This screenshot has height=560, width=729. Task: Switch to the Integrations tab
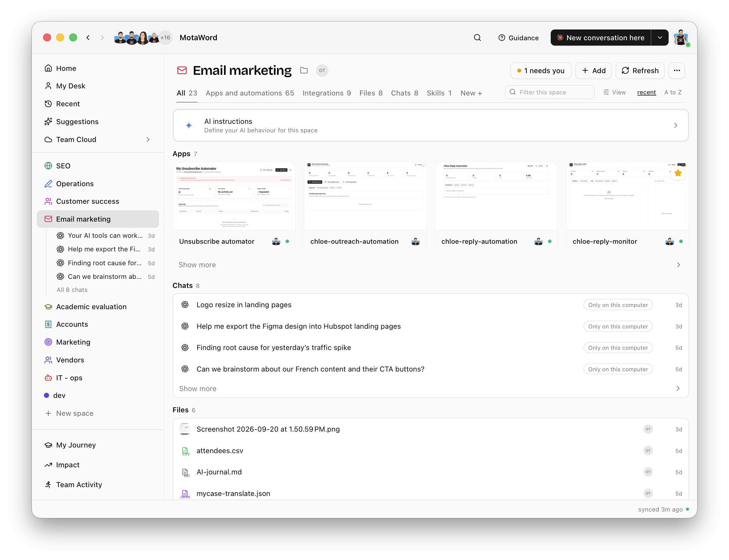point(326,93)
